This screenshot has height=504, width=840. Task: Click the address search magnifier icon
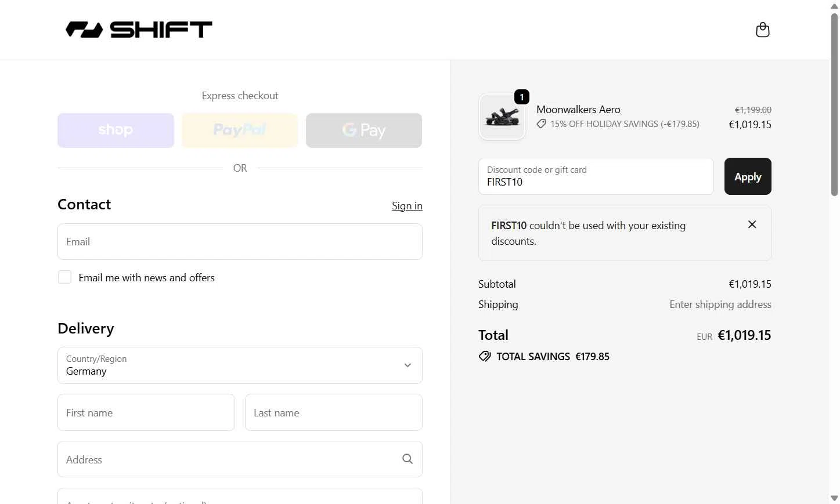pyautogui.click(x=408, y=459)
